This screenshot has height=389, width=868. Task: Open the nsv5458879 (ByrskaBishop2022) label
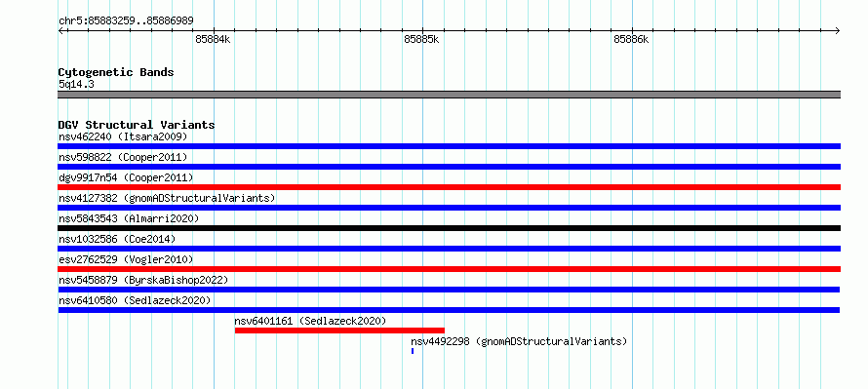pos(143,280)
